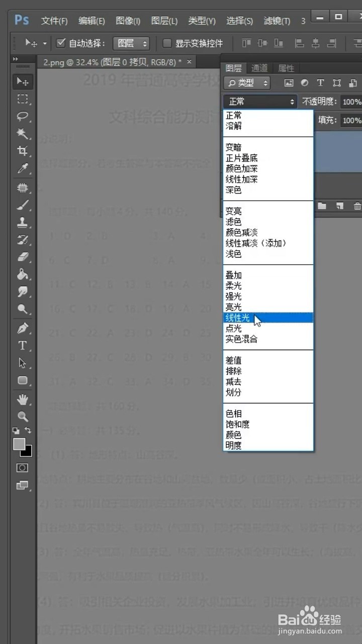The width and height of the screenshot is (362, 644).
Task: Filter layers by type T icon
Action: click(321, 83)
